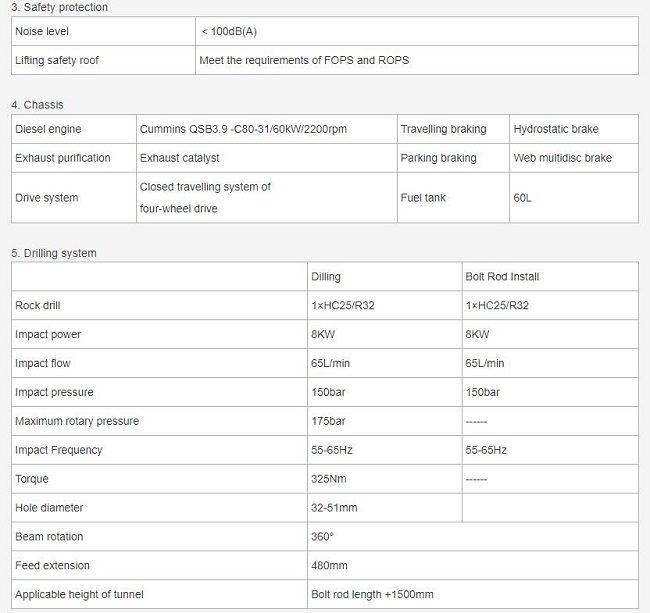The image size is (650, 613).
Task: Select the "Maximum rotary pressure" row label
Action: tap(77, 421)
